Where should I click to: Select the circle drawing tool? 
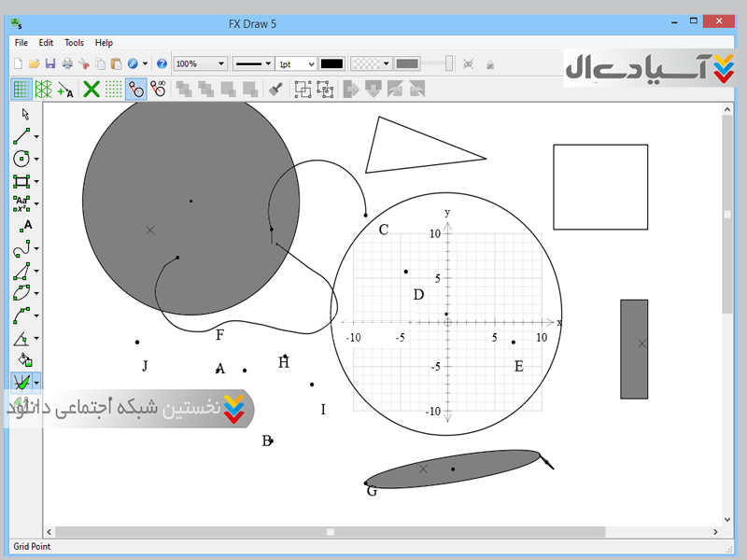pos(22,159)
